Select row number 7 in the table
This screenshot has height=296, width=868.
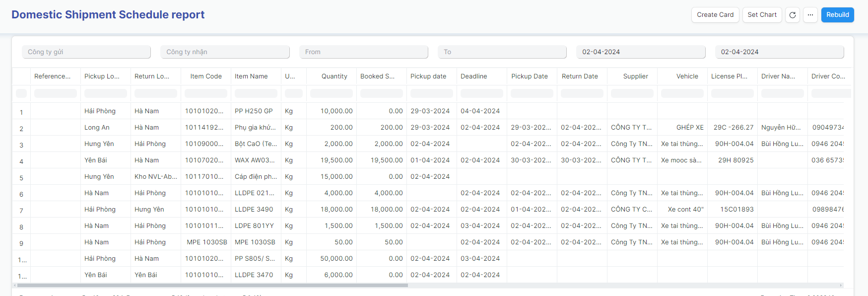[21, 211]
